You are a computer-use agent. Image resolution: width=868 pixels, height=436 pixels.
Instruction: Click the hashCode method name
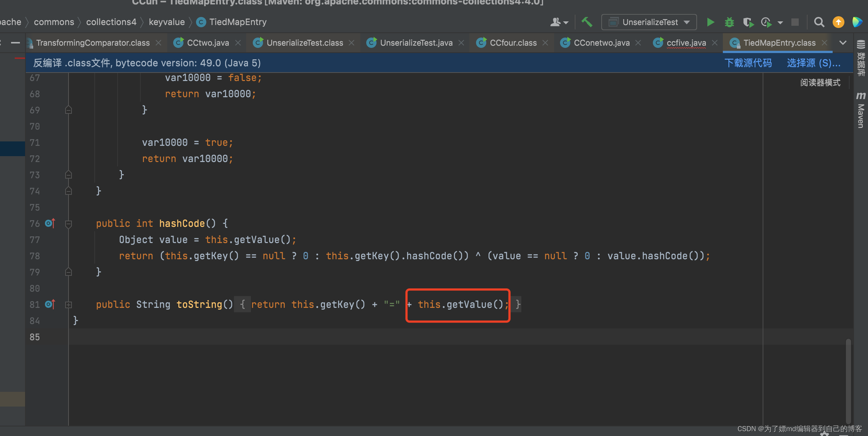182,224
